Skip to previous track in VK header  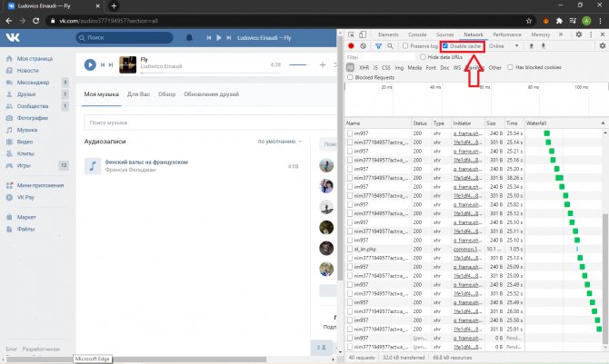point(209,37)
